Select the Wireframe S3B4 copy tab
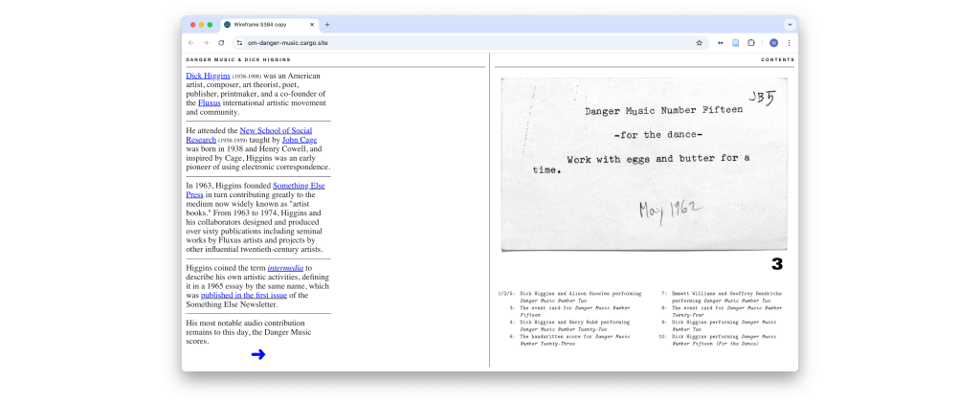Viewport: 980px width, 403px height. pos(269,25)
